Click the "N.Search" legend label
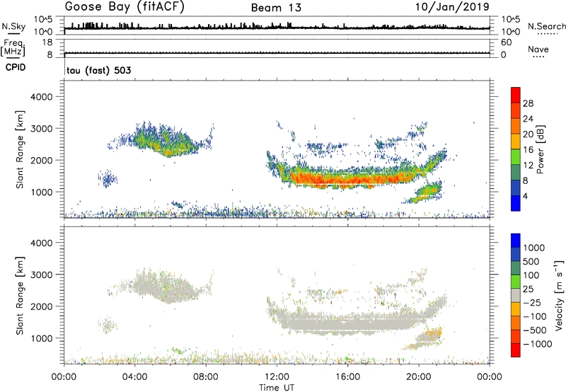566x392 pixels. 546,26
